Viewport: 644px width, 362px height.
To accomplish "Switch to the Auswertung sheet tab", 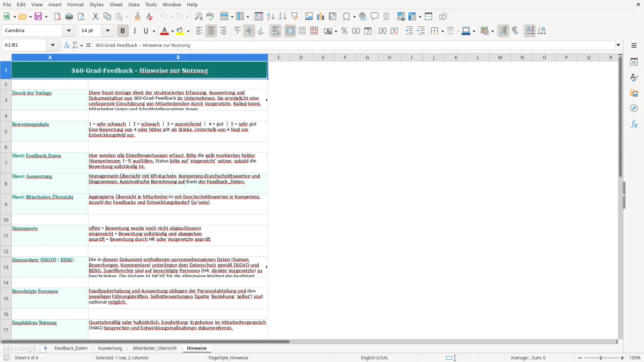I will 110,348.
